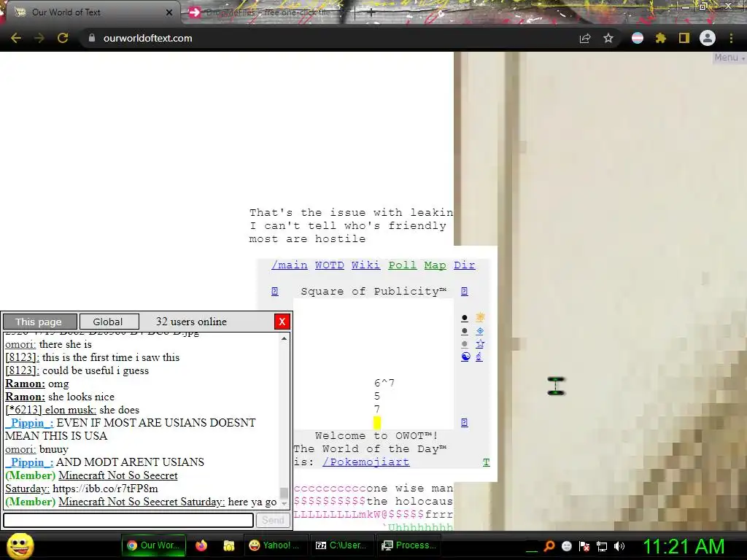Click question box left of Square of Publicity
This screenshot has height=560, width=747.
coord(275,291)
